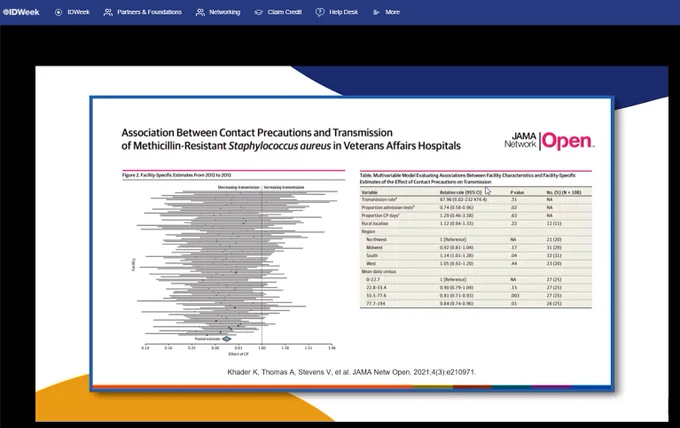Click the IDWeek logo in the top bar

pyautogui.click(x=21, y=12)
